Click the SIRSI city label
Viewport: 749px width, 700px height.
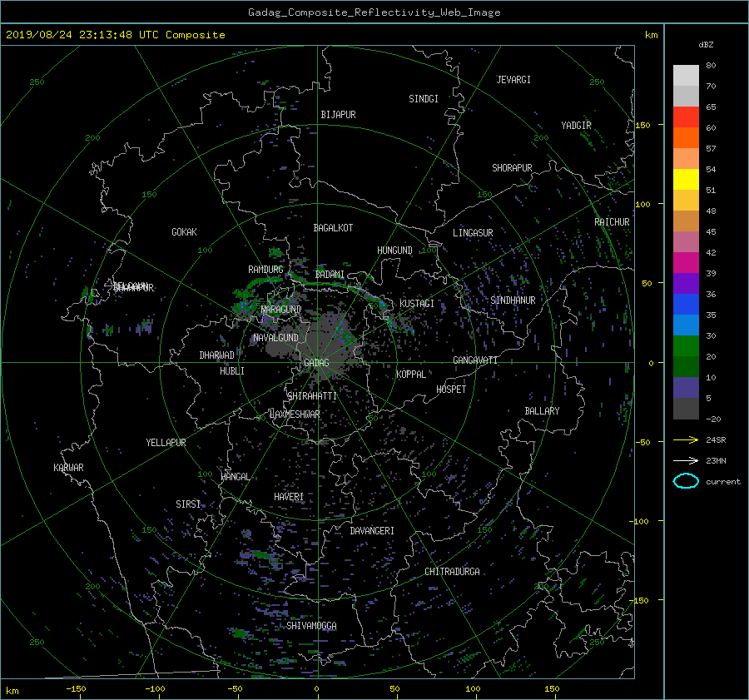pos(188,504)
